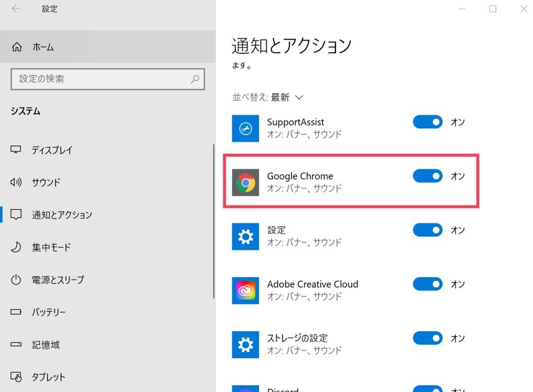Click the 設定の検索 search field

click(x=101, y=79)
